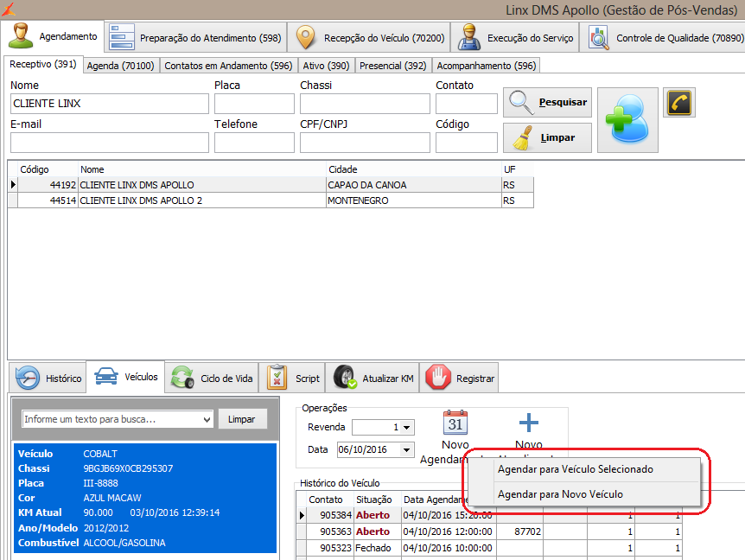745x560 pixels.
Task: Select the Receptivo (391) sub-tab
Action: coord(42,64)
